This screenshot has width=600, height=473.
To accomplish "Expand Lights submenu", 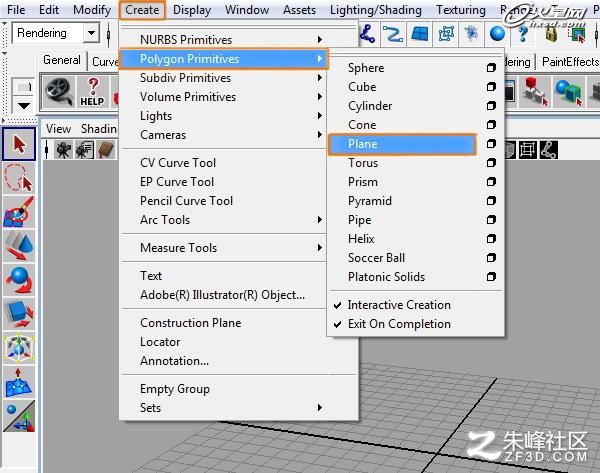I will point(225,116).
